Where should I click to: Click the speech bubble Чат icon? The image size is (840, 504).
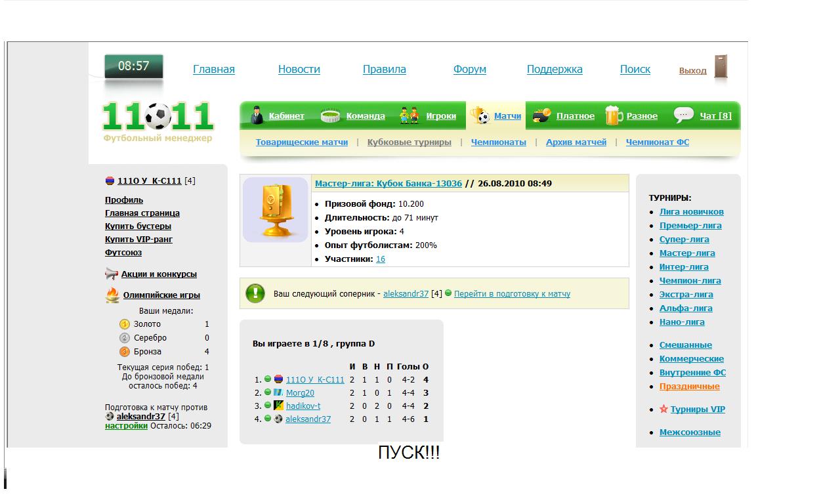(x=684, y=115)
